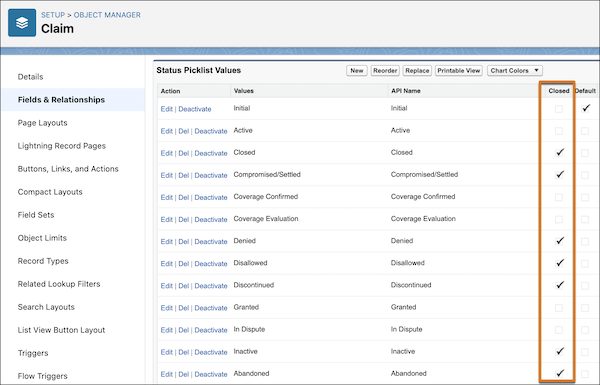Open Field Sets section

pos(36,215)
